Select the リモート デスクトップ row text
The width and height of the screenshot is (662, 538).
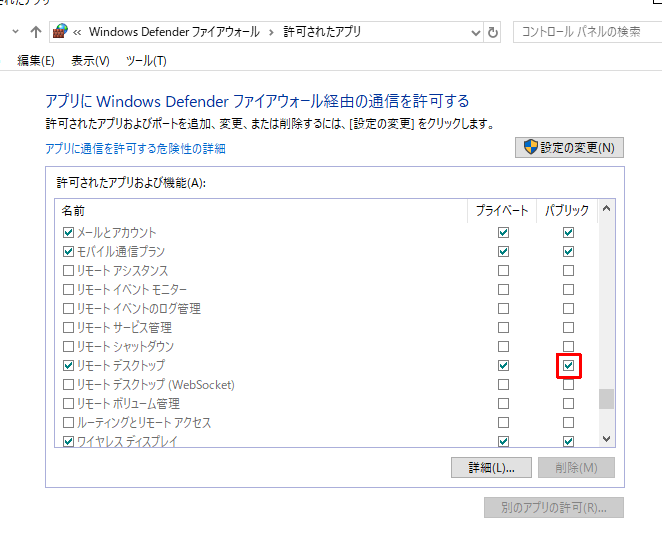click(x=121, y=366)
